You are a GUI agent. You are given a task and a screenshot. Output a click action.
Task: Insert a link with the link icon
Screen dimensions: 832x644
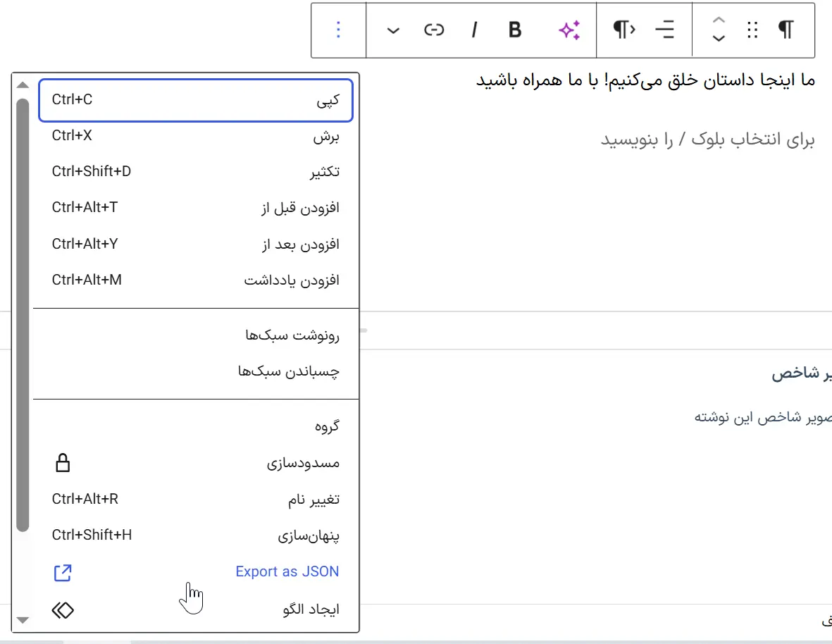tap(433, 30)
